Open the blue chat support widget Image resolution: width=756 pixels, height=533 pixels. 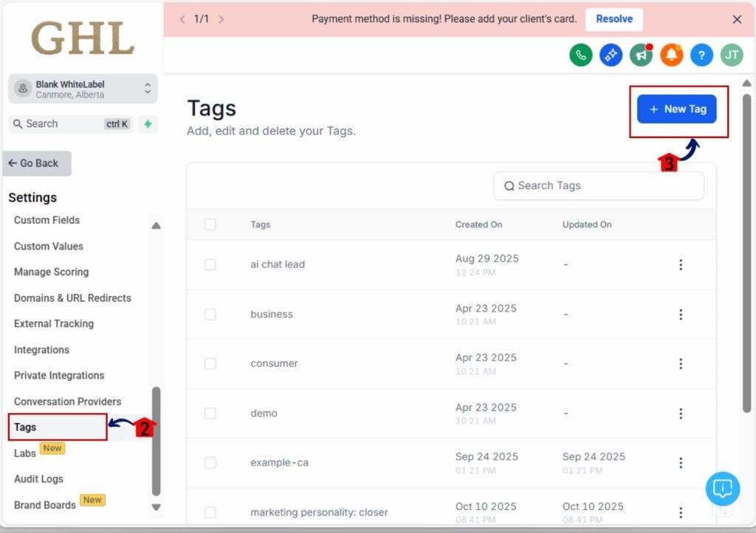(722, 488)
